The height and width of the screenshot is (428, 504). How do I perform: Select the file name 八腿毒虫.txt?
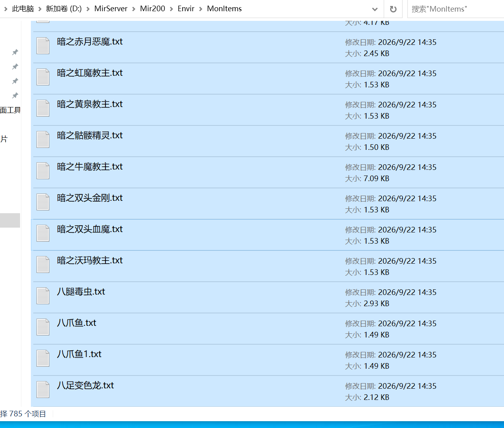[81, 292]
